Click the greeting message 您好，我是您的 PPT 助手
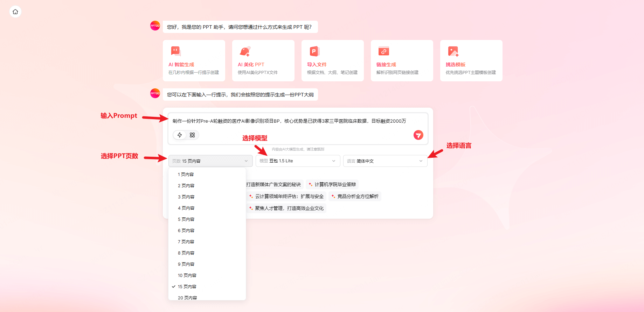Viewport: 644px width, 312px height. pyautogui.click(x=240, y=27)
